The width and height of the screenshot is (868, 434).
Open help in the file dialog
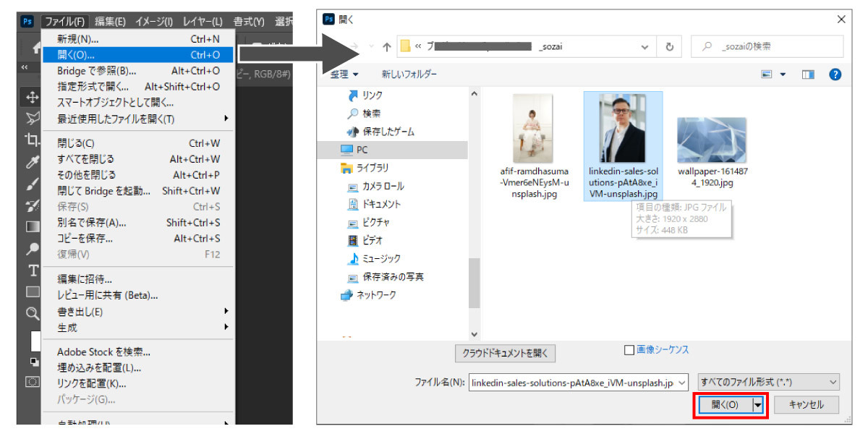point(835,74)
